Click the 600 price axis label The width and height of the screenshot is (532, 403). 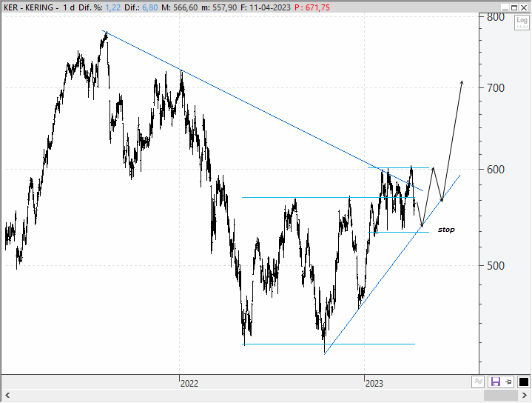point(496,169)
